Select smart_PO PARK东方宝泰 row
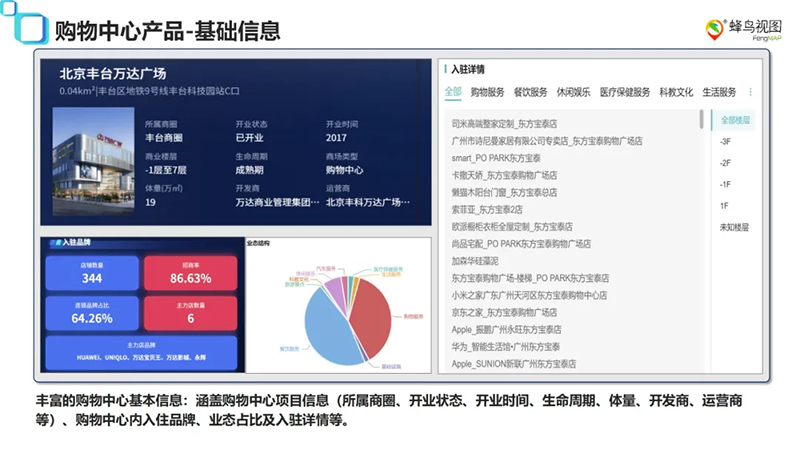Image resolution: width=800 pixels, height=450 pixels. coord(496,158)
